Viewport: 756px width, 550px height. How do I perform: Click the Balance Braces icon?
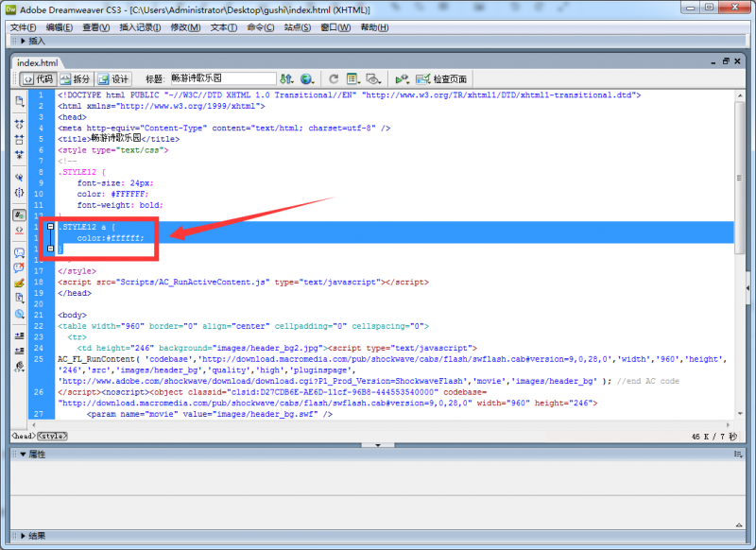coord(19,193)
